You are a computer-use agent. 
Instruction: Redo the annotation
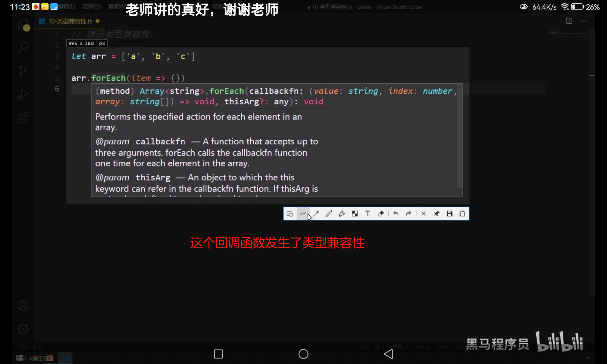[x=409, y=214]
